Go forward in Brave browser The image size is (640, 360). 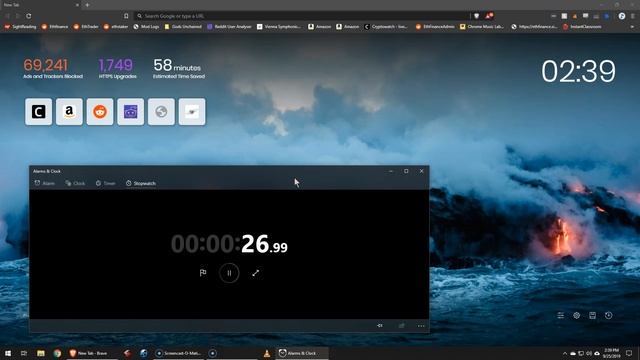pyautogui.click(x=18, y=16)
